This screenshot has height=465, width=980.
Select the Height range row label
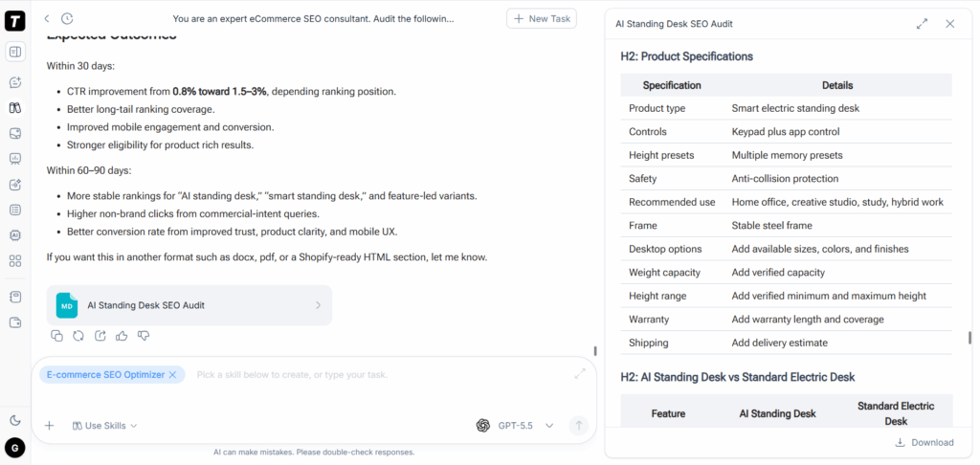(657, 296)
